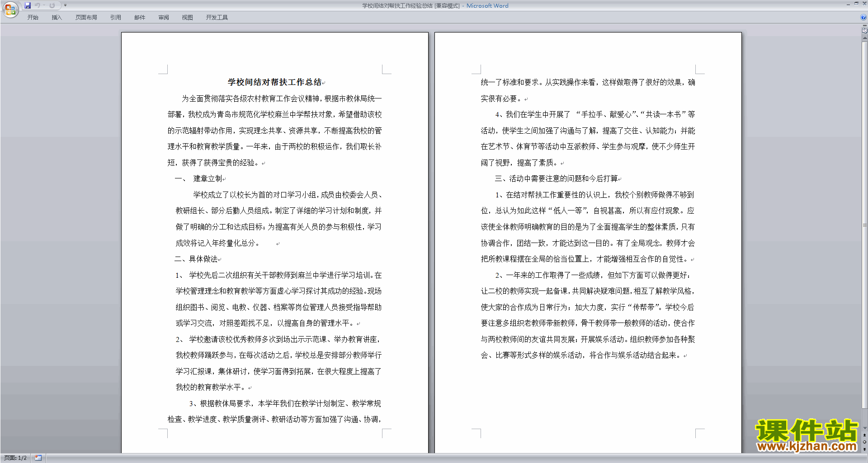This screenshot has height=463, width=868.
Task: Open the 视图 ribbon tab
Action: click(188, 18)
